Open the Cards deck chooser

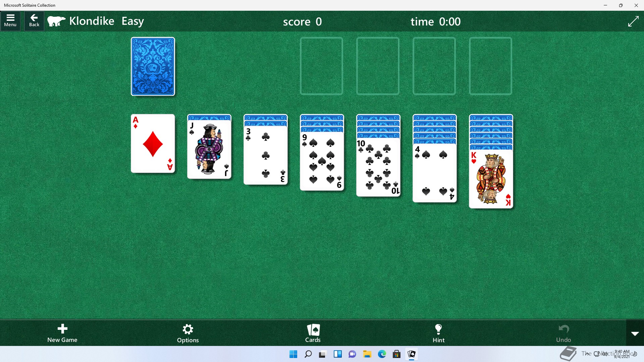(313, 333)
